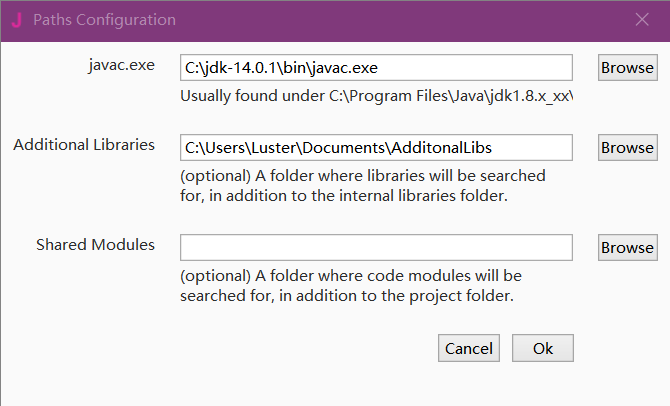Confirm settings with the Ok button

pyautogui.click(x=543, y=348)
